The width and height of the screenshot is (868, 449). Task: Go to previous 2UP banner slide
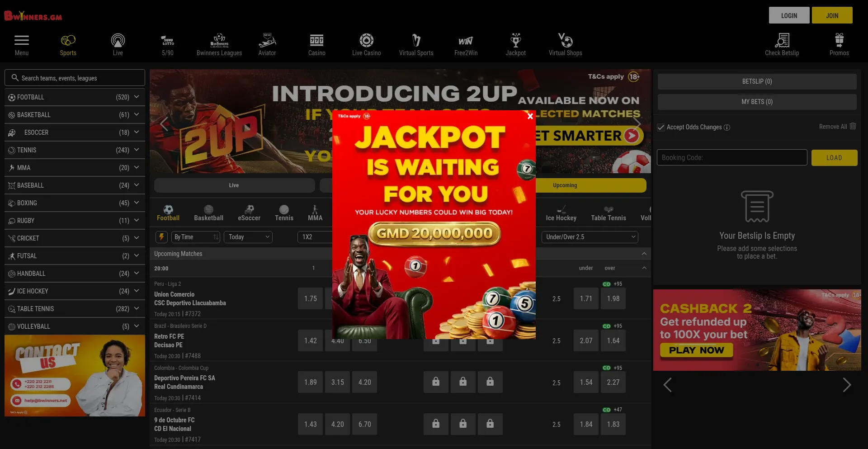coord(164,123)
